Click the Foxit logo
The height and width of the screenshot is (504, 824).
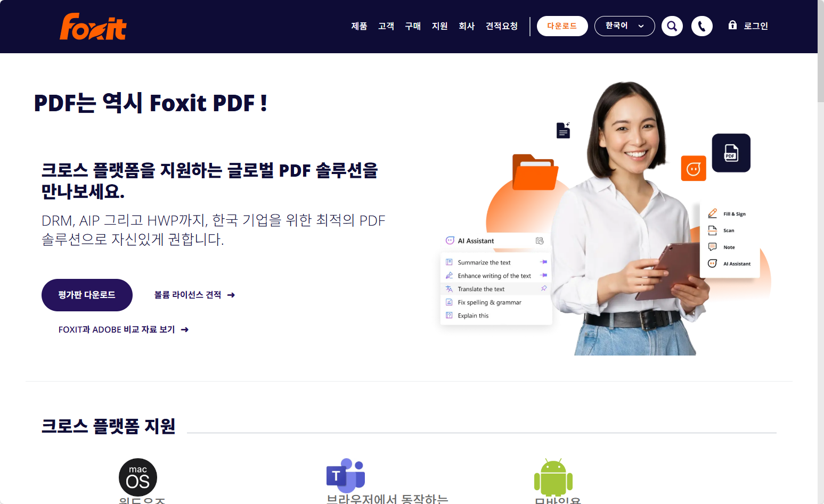point(93,27)
